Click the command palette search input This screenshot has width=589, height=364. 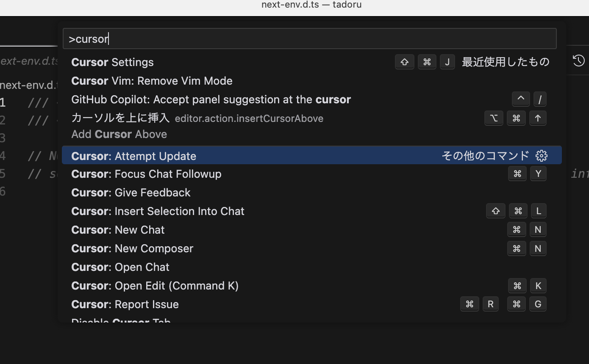pyautogui.click(x=309, y=39)
